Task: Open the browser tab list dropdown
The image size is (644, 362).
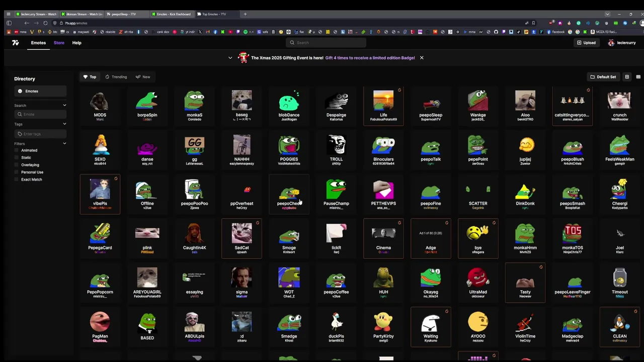Action: (607, 14)
